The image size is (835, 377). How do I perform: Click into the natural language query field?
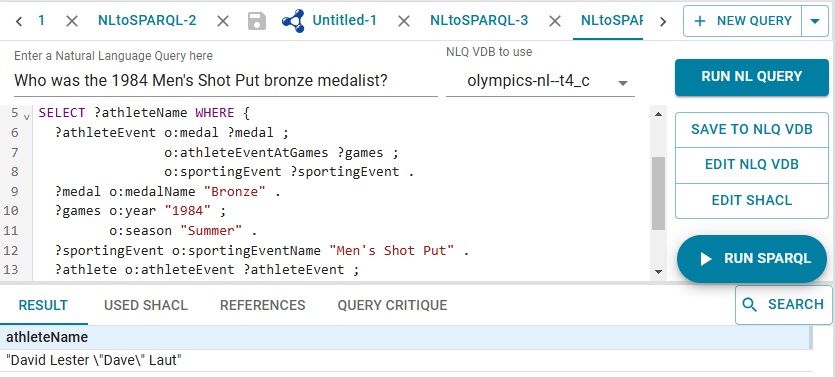tap(225, 81)
